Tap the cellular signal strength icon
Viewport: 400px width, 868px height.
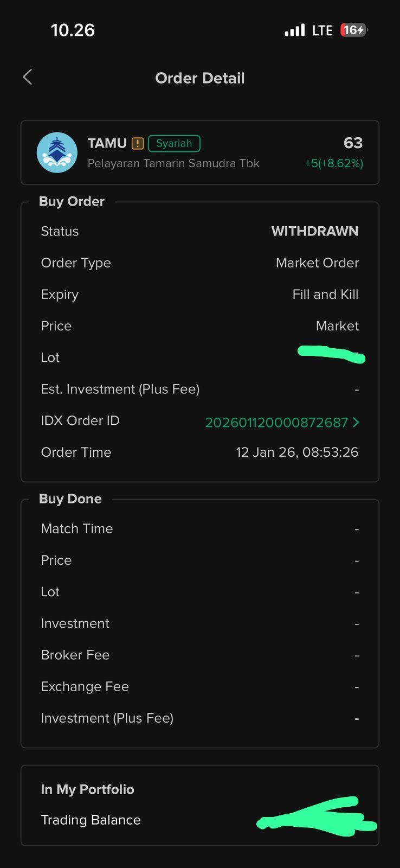click(x=295, y=30)
